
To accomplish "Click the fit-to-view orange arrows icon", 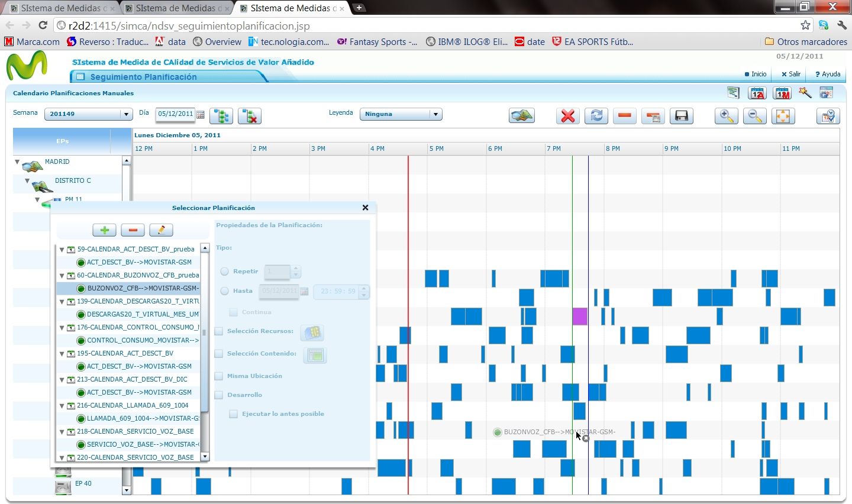I will tap(783, 116).
